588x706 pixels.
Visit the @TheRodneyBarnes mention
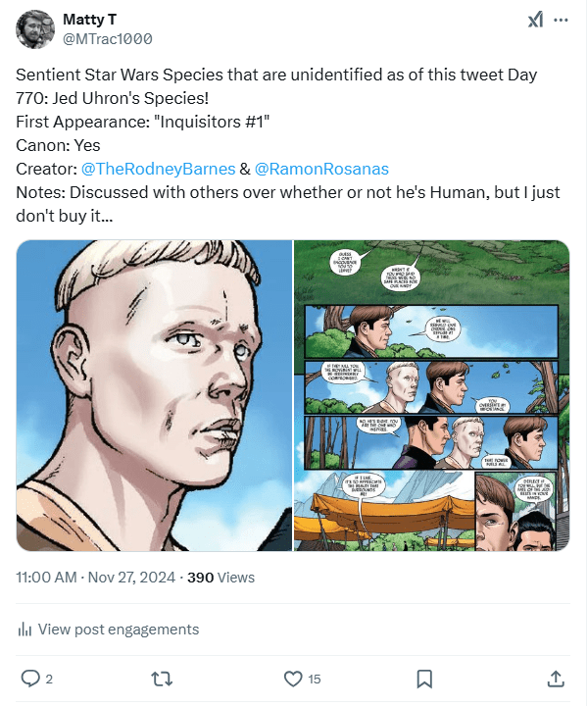coord(158,169)
